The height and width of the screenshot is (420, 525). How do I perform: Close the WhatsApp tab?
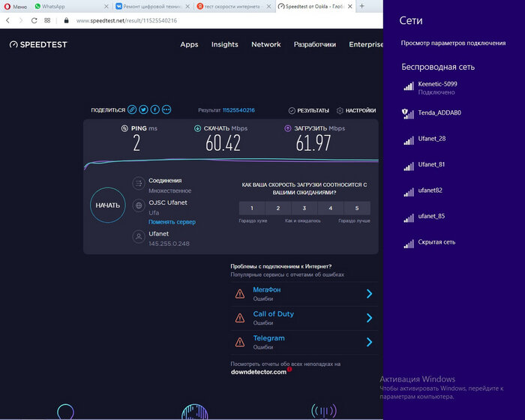pos(106,6)
